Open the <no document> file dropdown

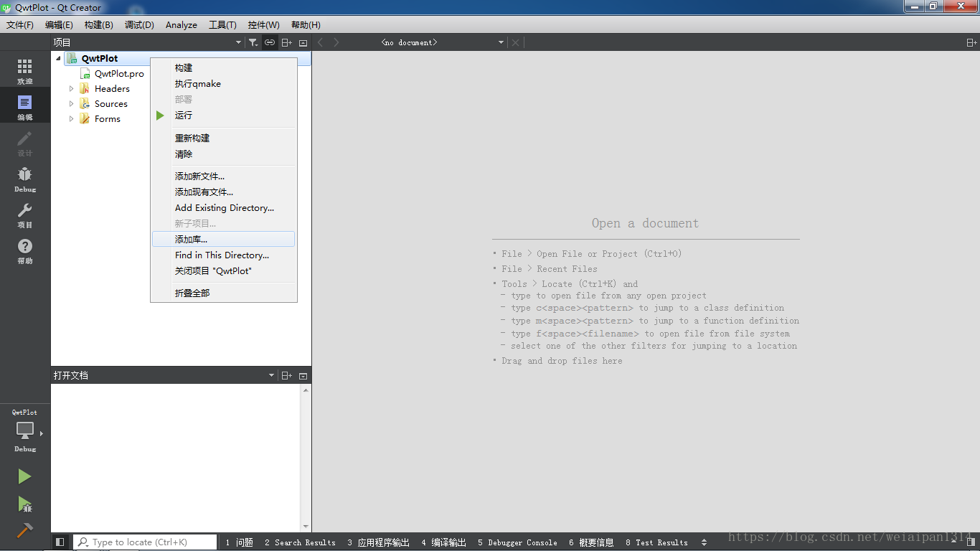442,42
